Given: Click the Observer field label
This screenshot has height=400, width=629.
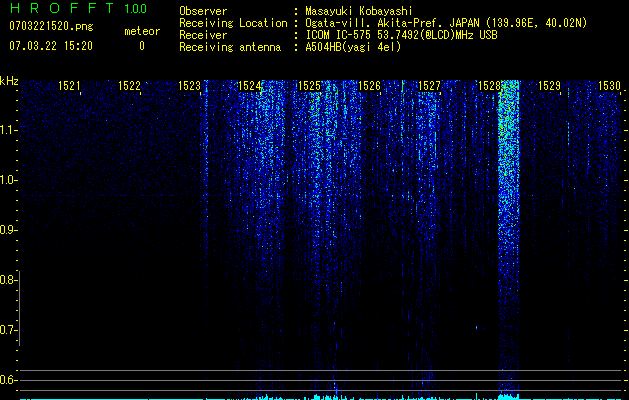Looking at the screenshot, I should pyautogui.click(x=203, y=11).
